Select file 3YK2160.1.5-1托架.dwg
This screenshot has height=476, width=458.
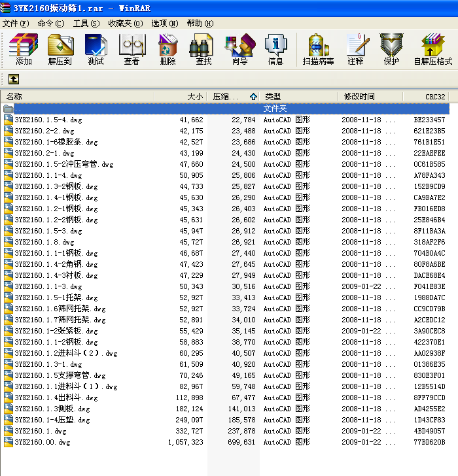[56, 297]
